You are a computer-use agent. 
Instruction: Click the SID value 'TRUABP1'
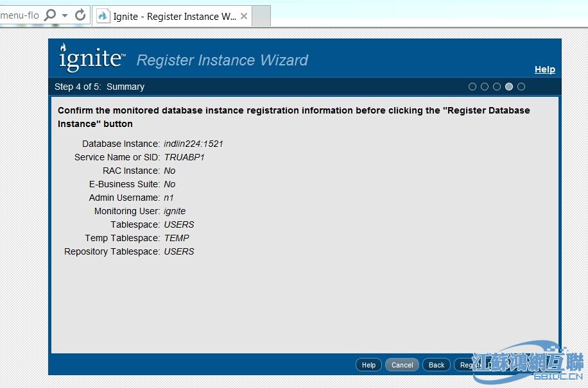184,157
